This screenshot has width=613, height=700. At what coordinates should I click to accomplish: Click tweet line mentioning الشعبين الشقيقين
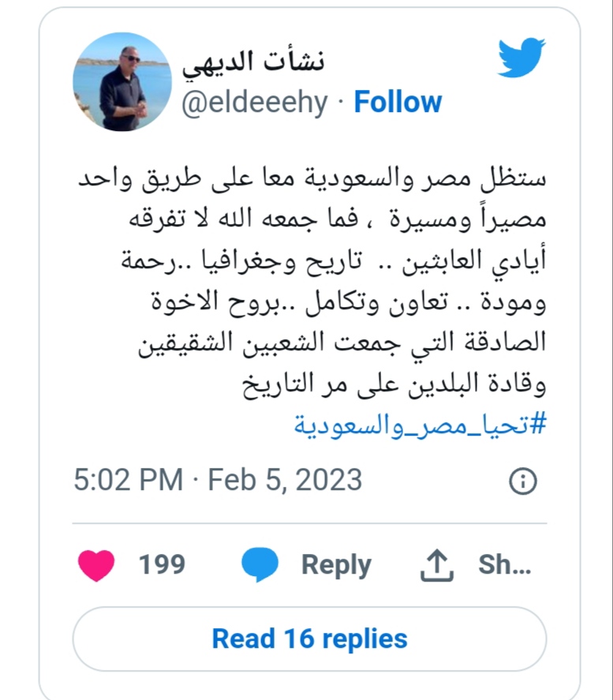[x=342, y=344]
